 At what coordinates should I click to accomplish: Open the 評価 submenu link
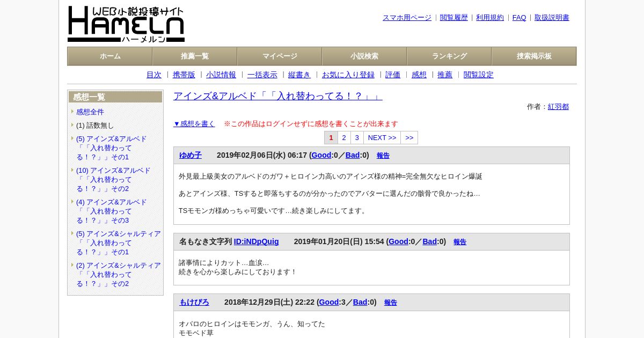pyautogui.click(x=393, y=75)
